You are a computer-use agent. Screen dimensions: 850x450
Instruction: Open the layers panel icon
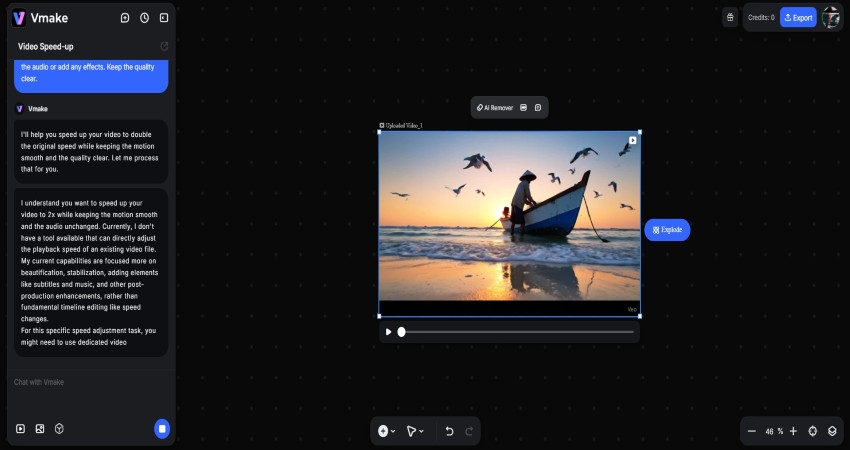coord(832,431)
